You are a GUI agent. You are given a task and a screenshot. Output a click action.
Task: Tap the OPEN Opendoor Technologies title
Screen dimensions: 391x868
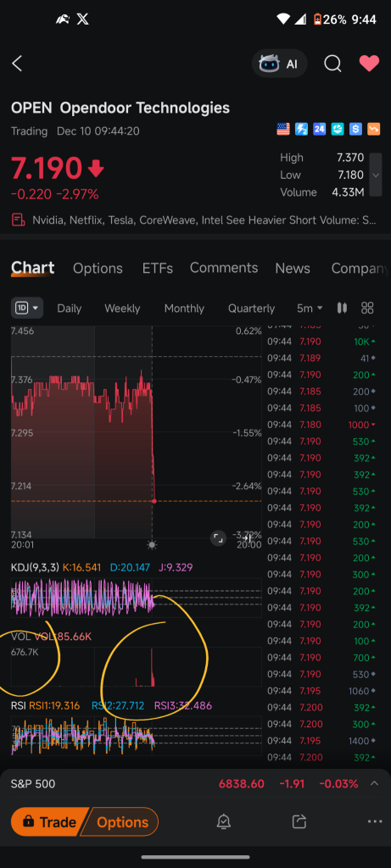coord(120,108)
